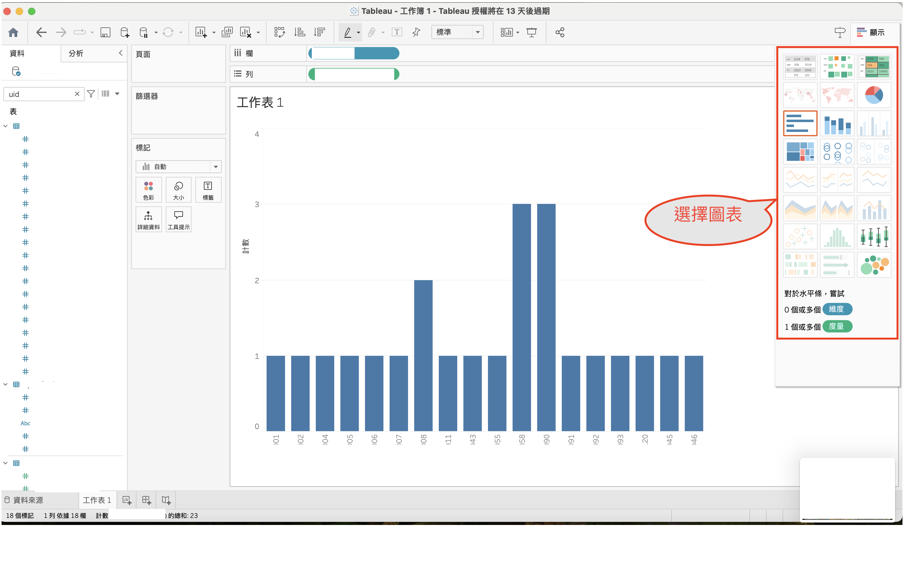Add a new data source
The image size is (904, 588).
[x=125, y=32]
